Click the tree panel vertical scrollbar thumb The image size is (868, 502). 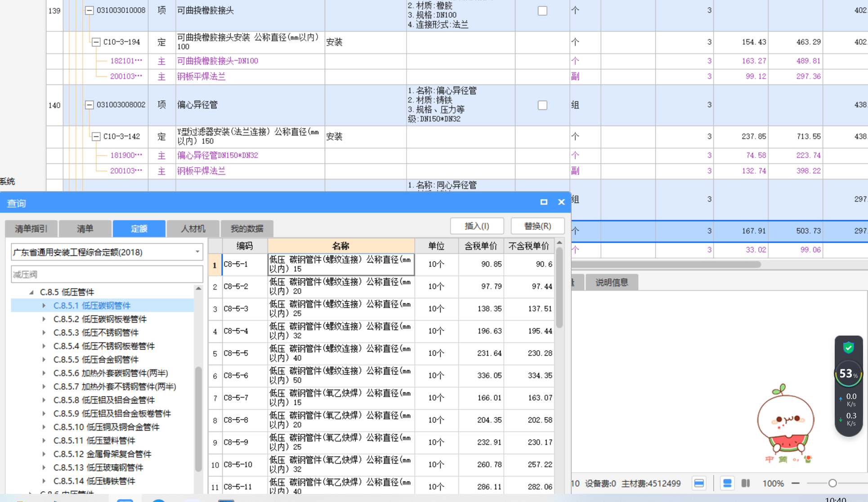(198, 418)
